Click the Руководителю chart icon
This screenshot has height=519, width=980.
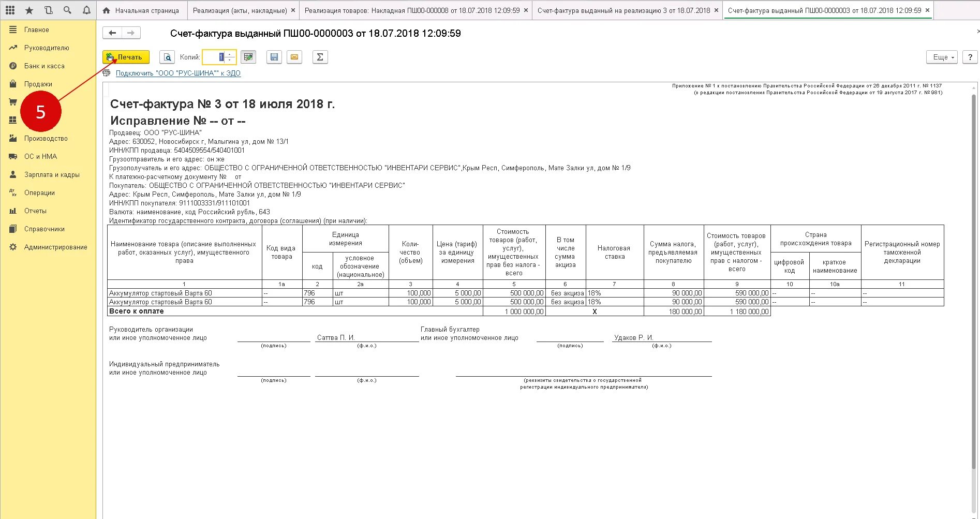13,48
